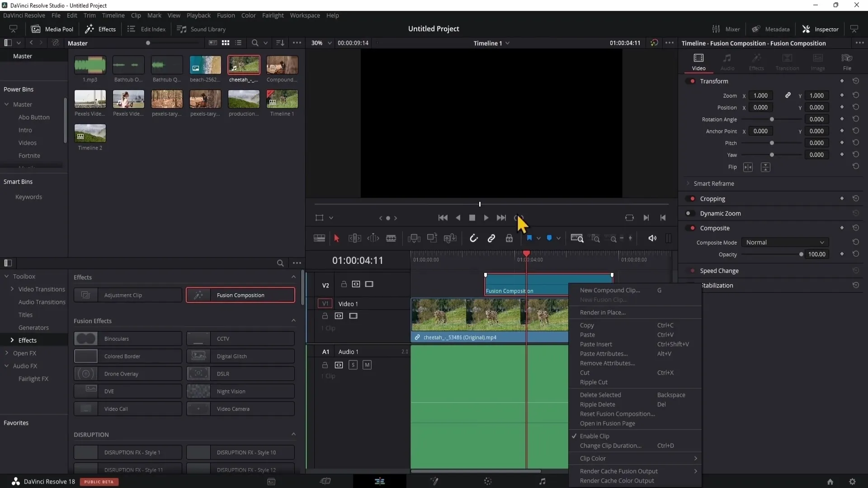Click the Snapping magnet icon in toolbar
Image resolution: width=868 pixels, height=488 pixels.
pos(473,238)
